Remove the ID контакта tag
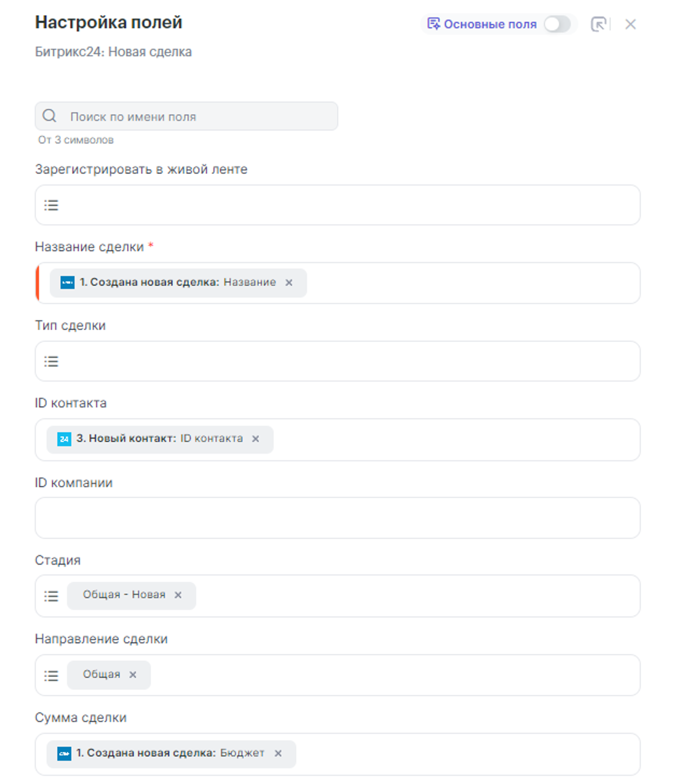675x784 pixels. 255,439
